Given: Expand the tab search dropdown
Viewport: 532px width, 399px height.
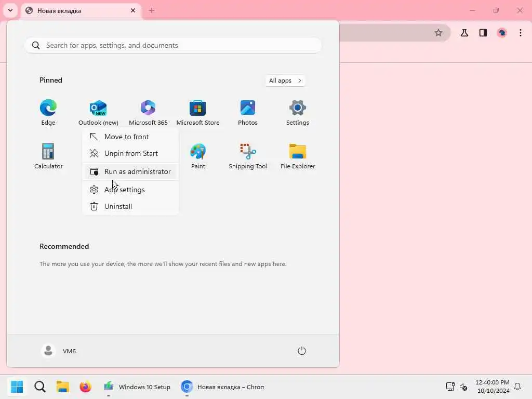Looking at the screenshot, I should tap(10, 10).
